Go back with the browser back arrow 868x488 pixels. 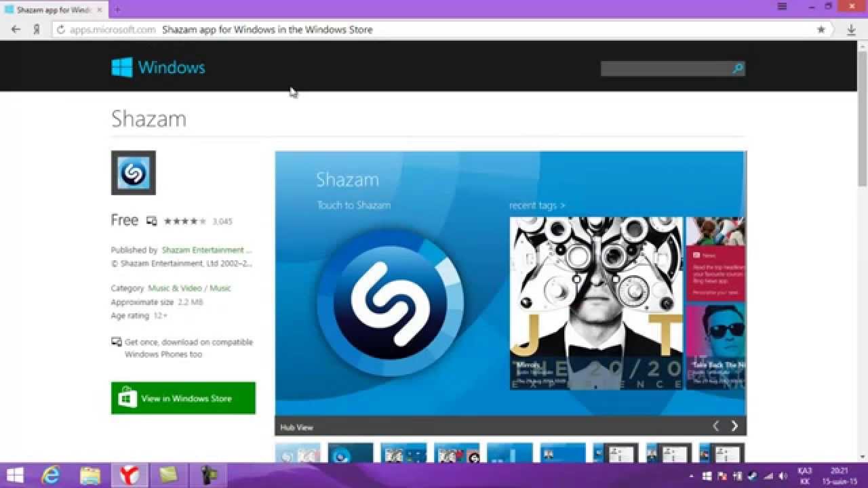pyautogui.click(x=16, y=30)
